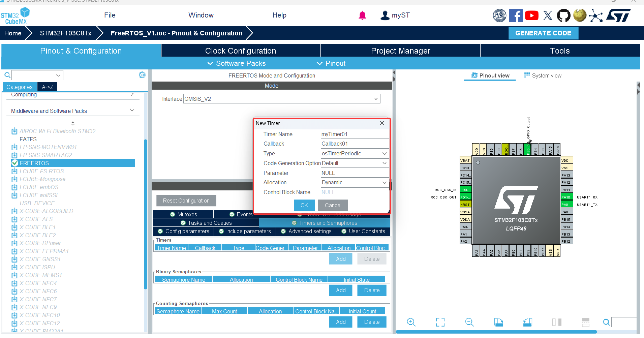The image size is (644, 338).
Task: Fit the chip to the view icon
Action: (440, 322)
